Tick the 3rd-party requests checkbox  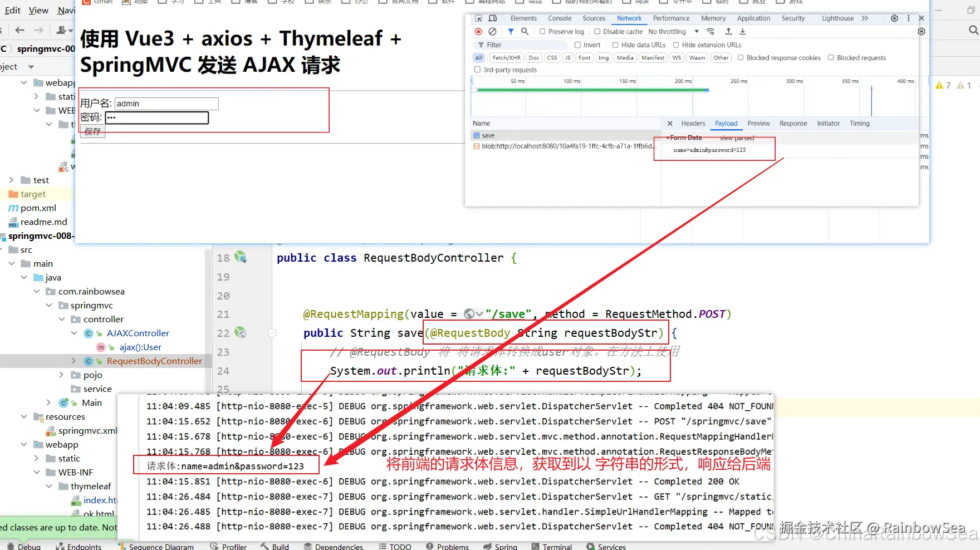pyautogui.click(x=477, y=70)
